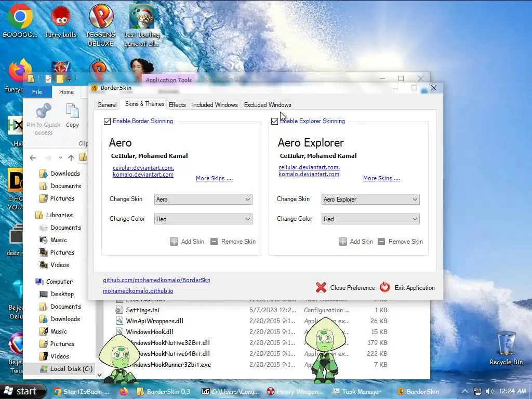Click Firefox icon on taskbar
The image size is (532, 399).
coord(124,392)
